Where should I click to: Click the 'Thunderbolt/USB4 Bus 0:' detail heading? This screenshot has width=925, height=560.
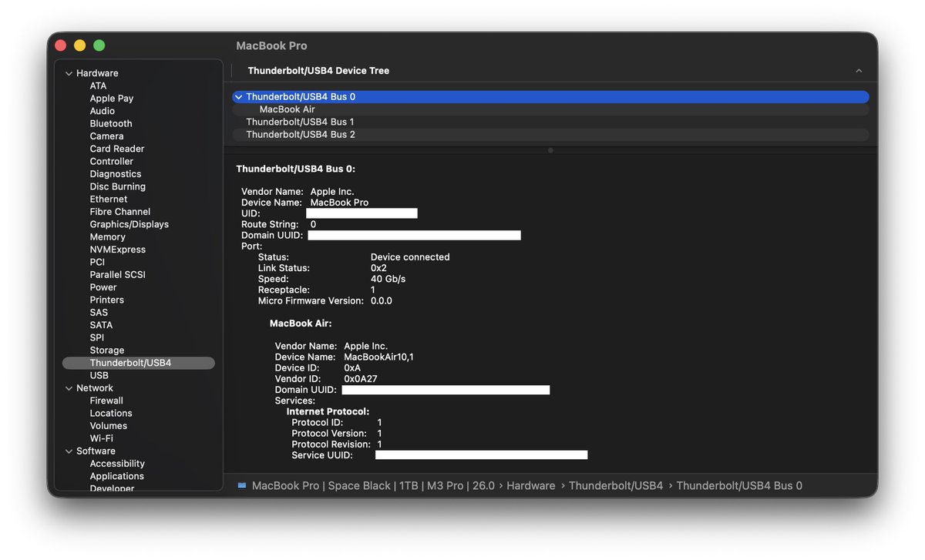[295, 169]
